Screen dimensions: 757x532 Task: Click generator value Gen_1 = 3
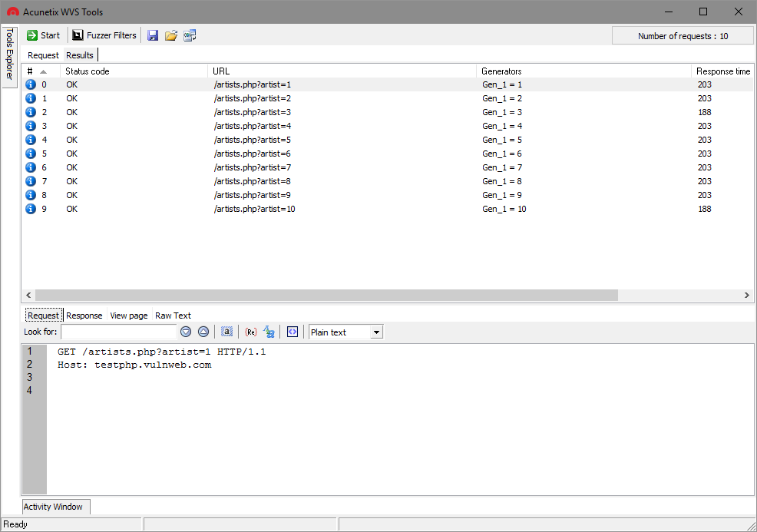502,112
